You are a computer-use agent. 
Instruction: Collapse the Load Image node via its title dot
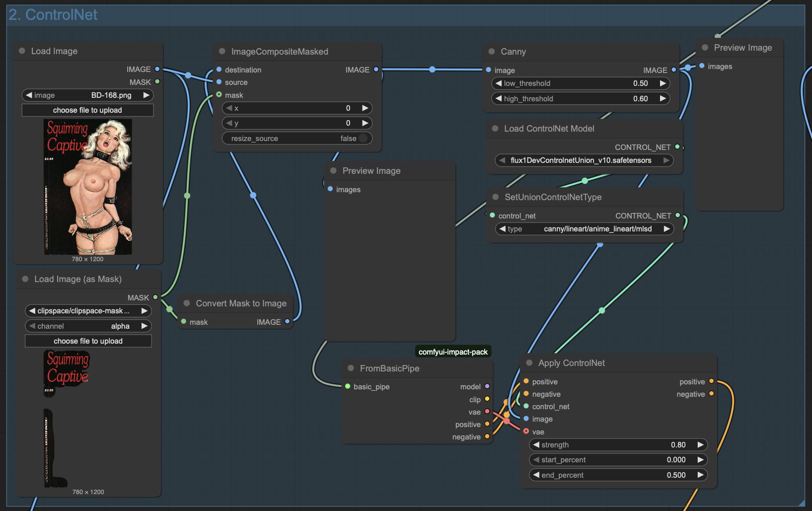click(22, 51)
